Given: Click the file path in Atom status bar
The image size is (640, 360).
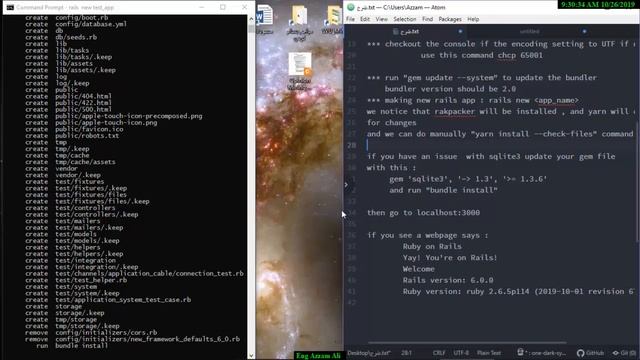Looking at the screenshot, I should (369, 353).
